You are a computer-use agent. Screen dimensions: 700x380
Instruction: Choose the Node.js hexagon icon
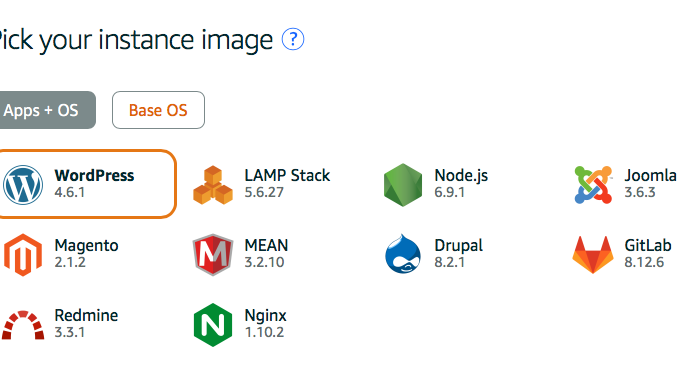click(x=403, y=185)
